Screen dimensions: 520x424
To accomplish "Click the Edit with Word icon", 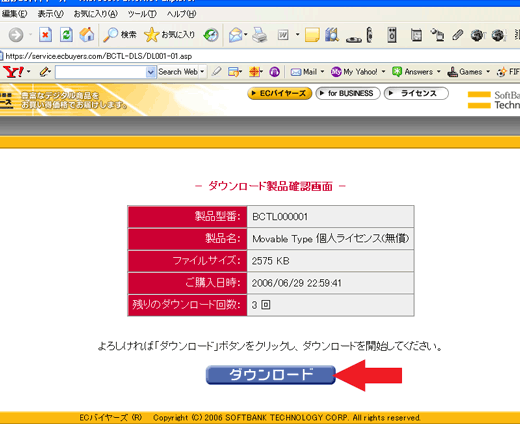I will (283, 35).
